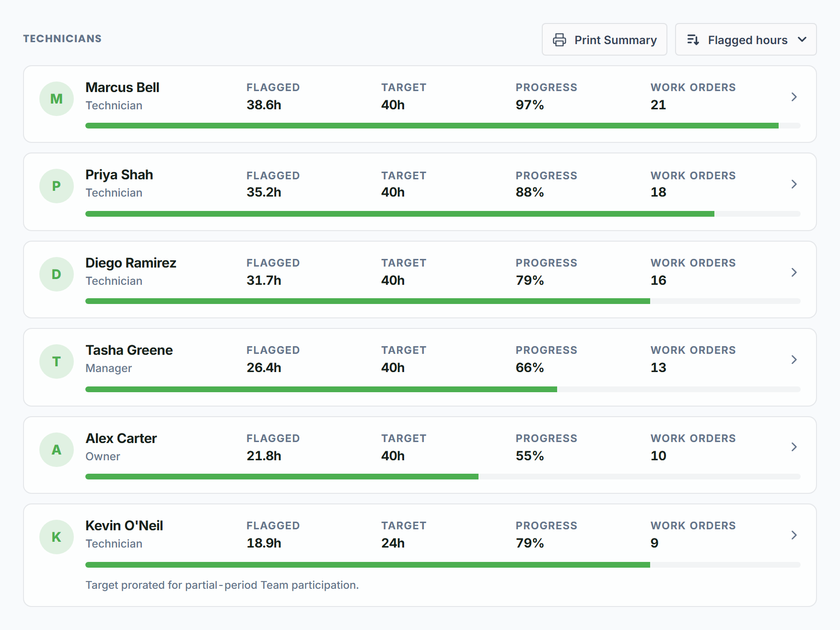Select the name Alex Carter

121,438
